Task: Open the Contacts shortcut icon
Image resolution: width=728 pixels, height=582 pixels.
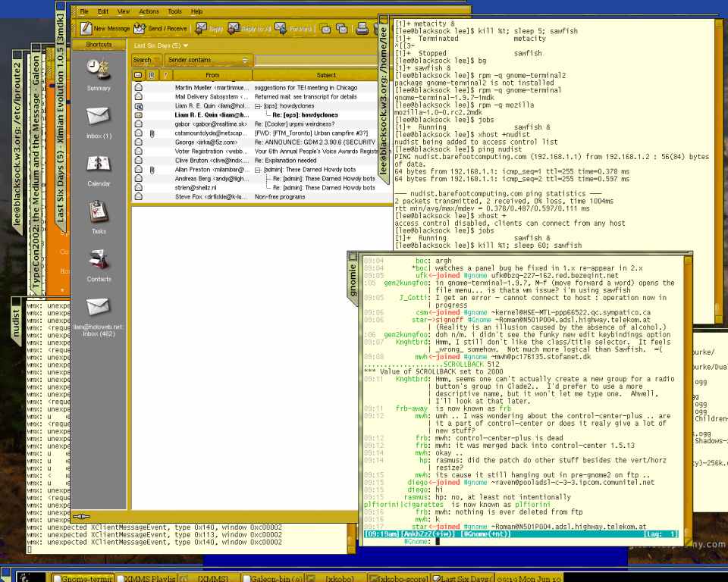Action: (x=98, y=260)
